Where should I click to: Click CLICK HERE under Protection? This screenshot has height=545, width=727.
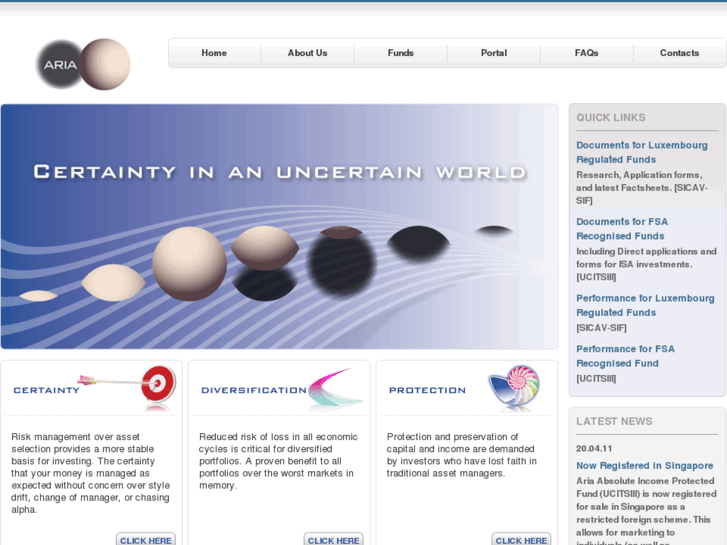coord(521,540)
